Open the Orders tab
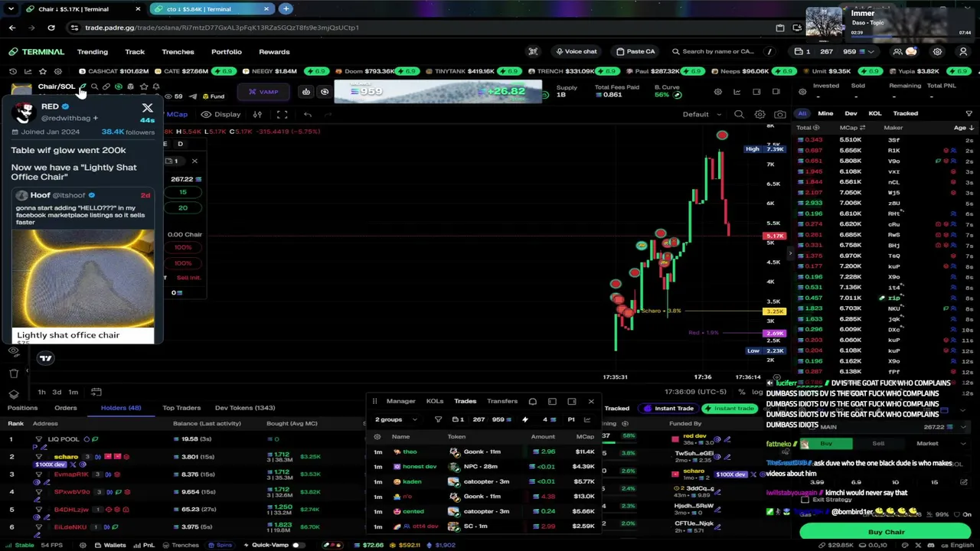980x551 pixels. click(65, 408)
